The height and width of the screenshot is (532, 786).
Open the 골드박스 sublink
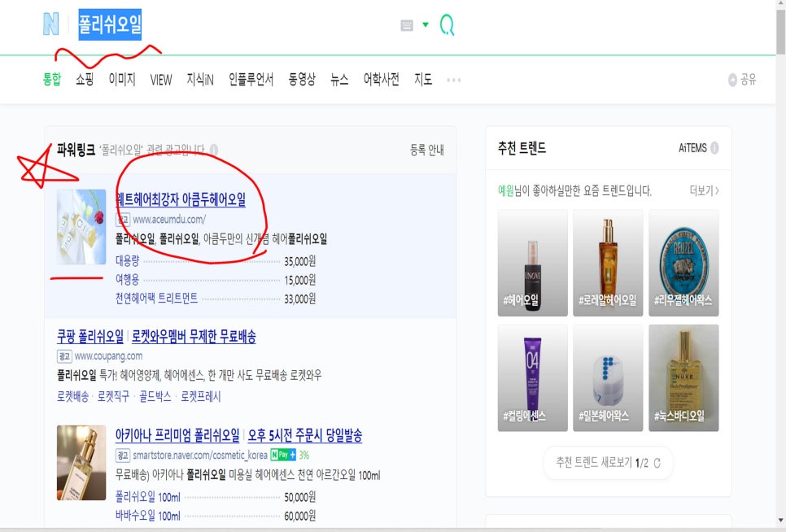(155, 396)
